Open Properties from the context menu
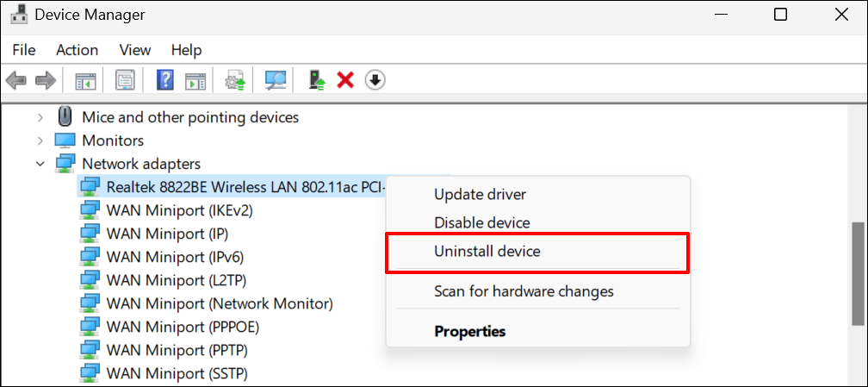This screenshot has width=868, height=387. coord(469,331)
